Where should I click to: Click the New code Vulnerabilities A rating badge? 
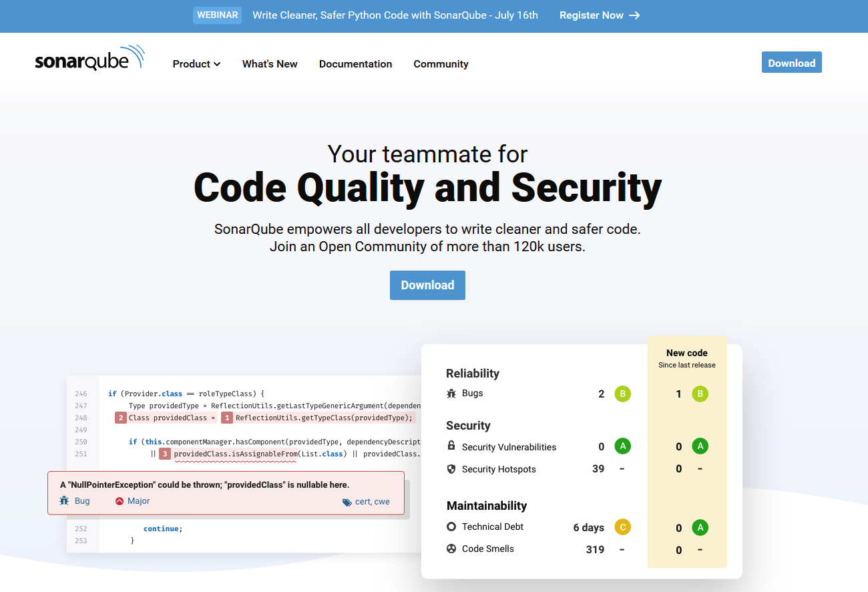(x=700, y=446)
